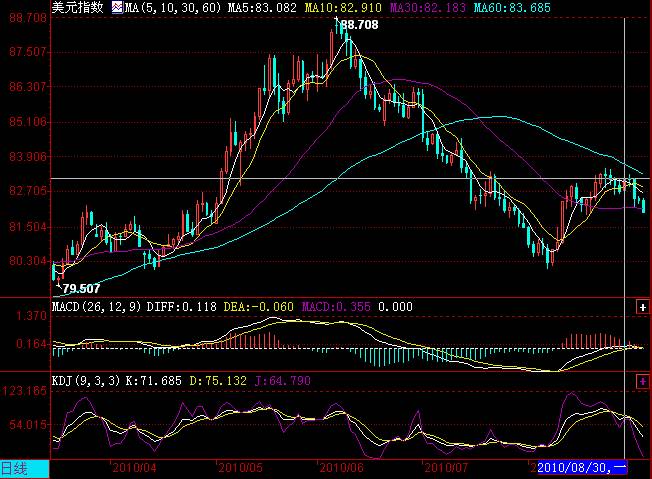The image size is (652, 479).
Task: Click the 82.705 price axis label
Action: 28,191
